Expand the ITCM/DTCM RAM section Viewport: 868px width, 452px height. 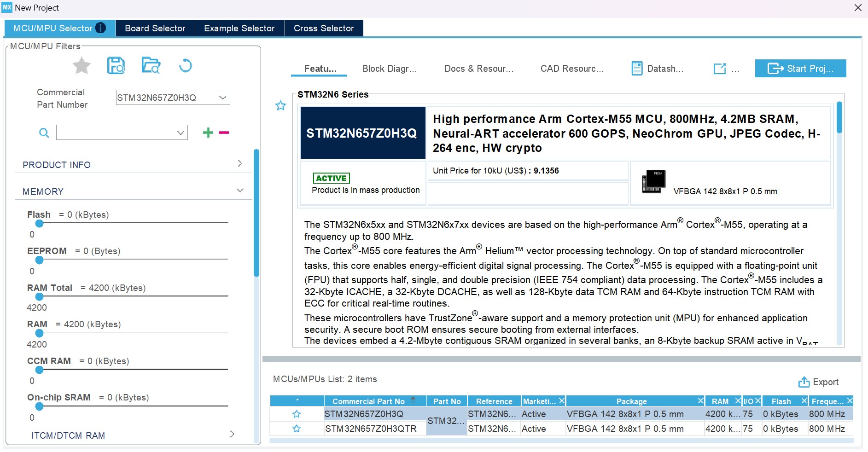[x=232, y=434]
